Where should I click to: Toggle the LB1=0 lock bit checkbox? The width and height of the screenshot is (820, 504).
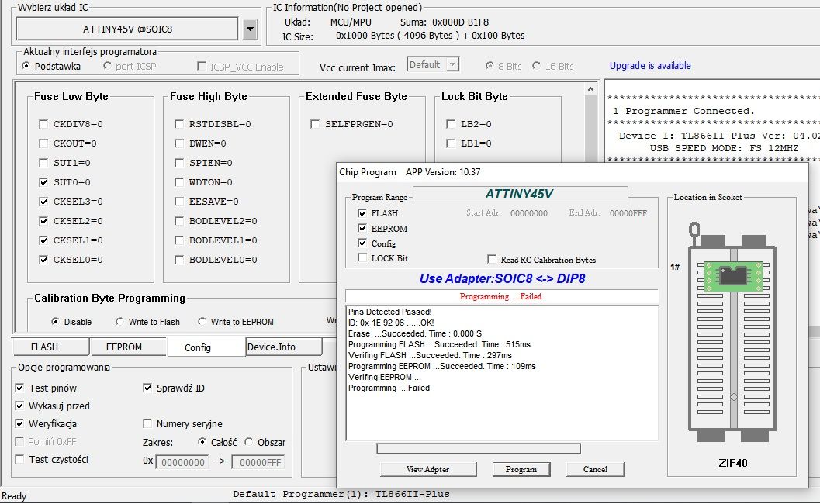click(451, 143)
